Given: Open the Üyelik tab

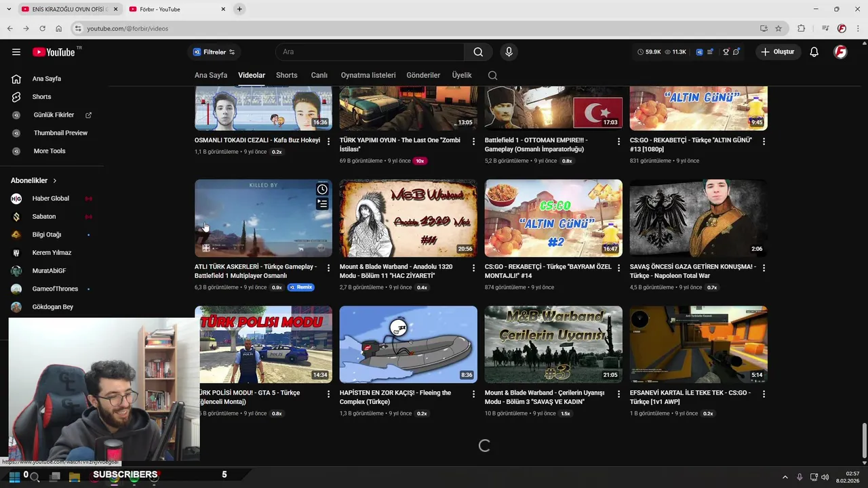Looking at the screenshot, I should point(462,75).
